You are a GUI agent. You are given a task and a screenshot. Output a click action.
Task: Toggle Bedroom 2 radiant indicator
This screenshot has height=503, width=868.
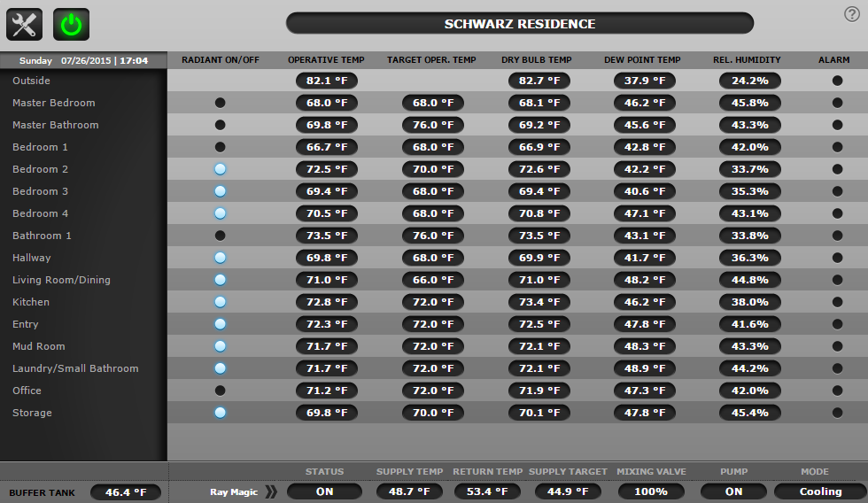221,169
